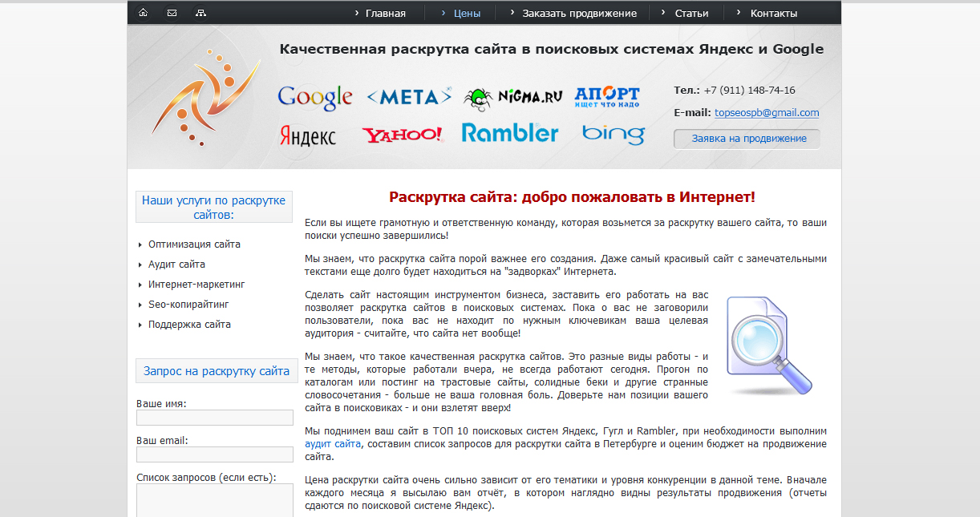Click the Апорт logo
The height and width of the screenshot is (517, 980).
[x=607, y=97]
